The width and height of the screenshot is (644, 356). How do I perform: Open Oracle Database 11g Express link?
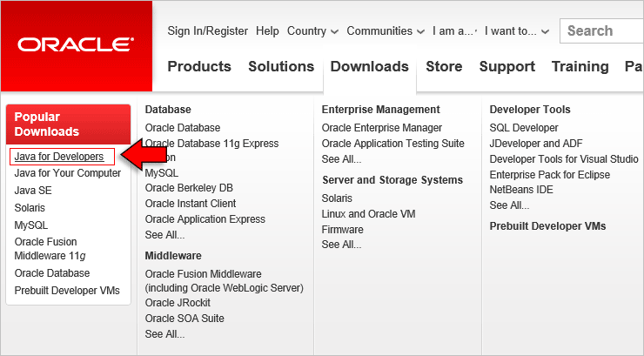[x=211, y=144]
